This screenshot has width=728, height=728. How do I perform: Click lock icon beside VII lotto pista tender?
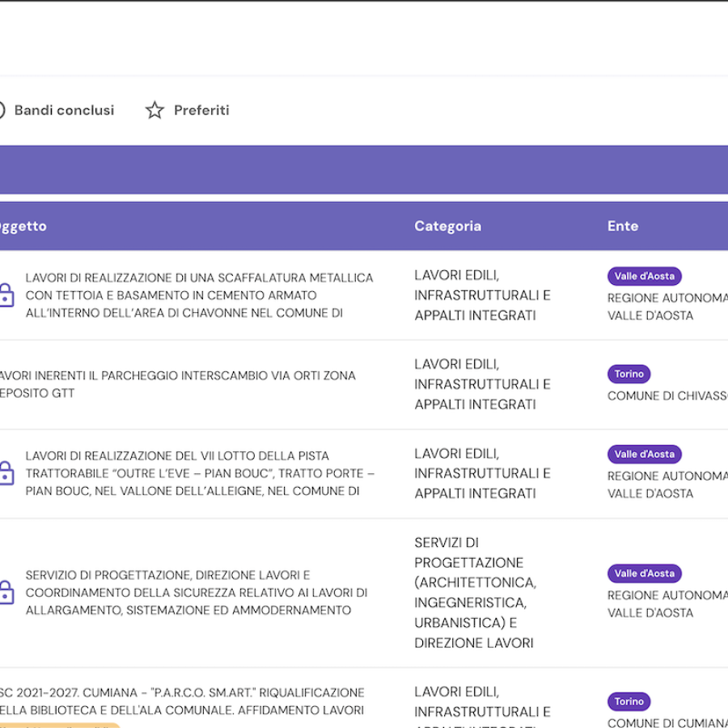(x=6, y=473)
